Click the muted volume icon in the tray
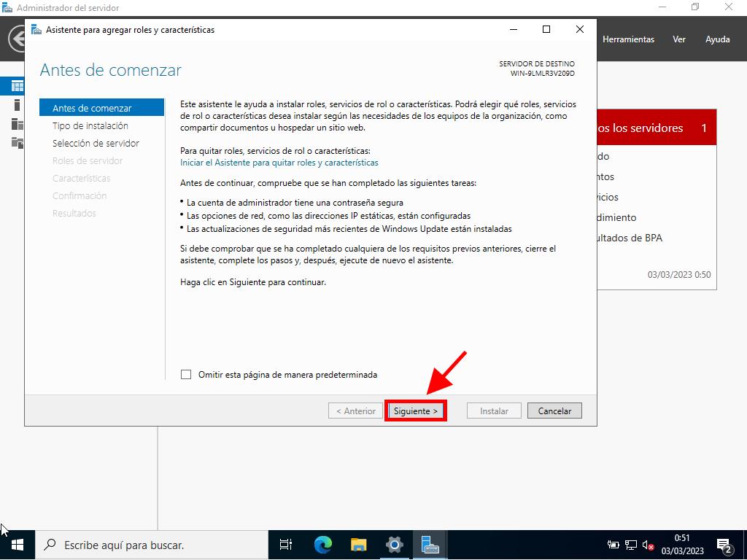The image size is (747, 560). pos(648,545)
